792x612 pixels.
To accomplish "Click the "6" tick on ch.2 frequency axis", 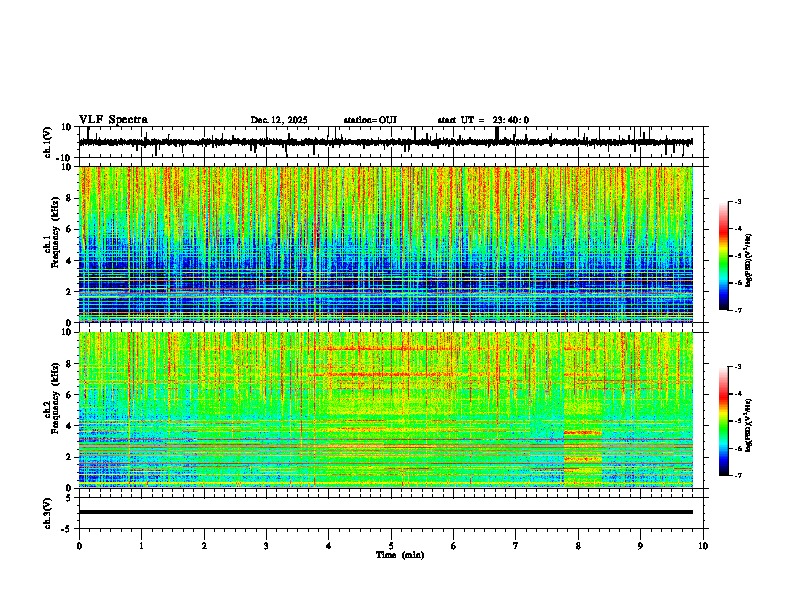I will [69, 394].
